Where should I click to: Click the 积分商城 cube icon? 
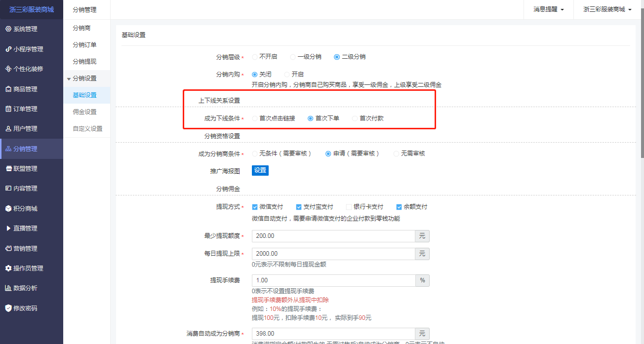tap(8, 208)
